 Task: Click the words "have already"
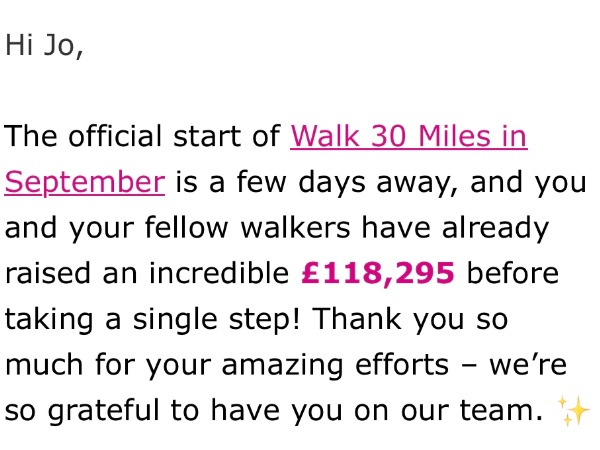475,228
